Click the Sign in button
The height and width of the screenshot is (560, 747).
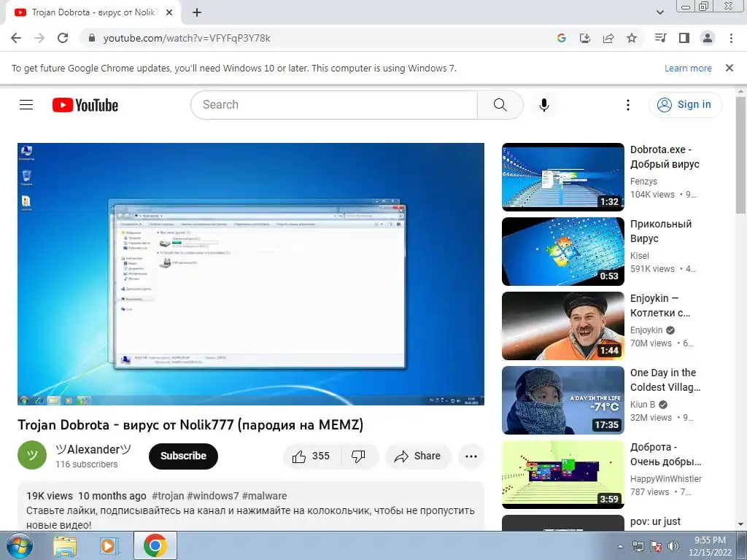[x=685, y=105]
